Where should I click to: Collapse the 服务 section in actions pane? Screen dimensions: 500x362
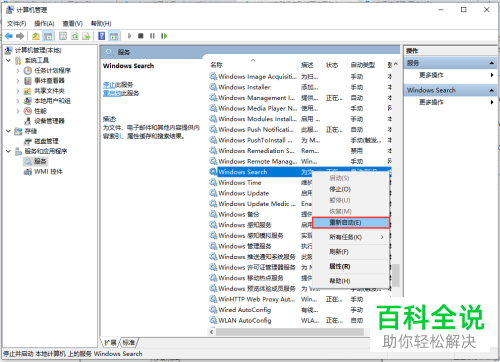(x=492, y=63)
